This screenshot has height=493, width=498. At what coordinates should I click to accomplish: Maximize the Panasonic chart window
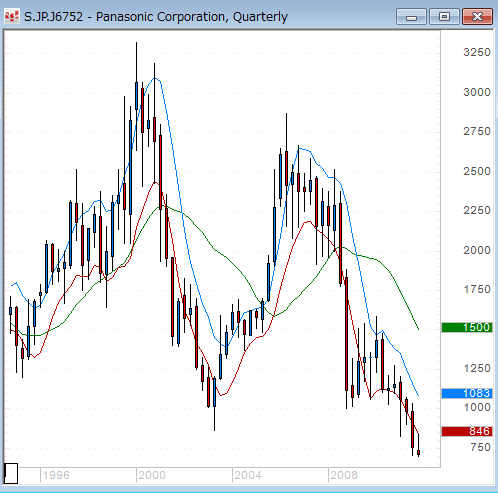pyautogui.click(x=444, y=16)
